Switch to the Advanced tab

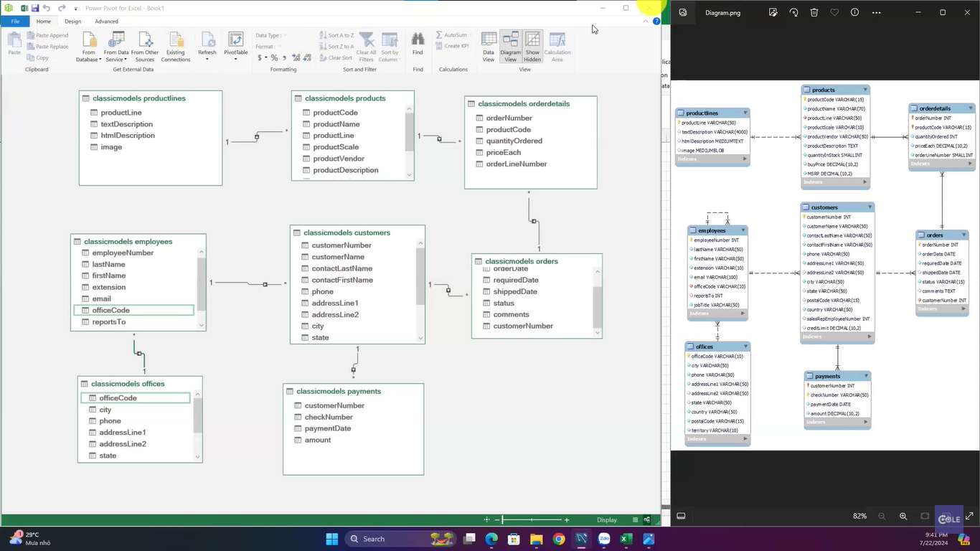106,22
